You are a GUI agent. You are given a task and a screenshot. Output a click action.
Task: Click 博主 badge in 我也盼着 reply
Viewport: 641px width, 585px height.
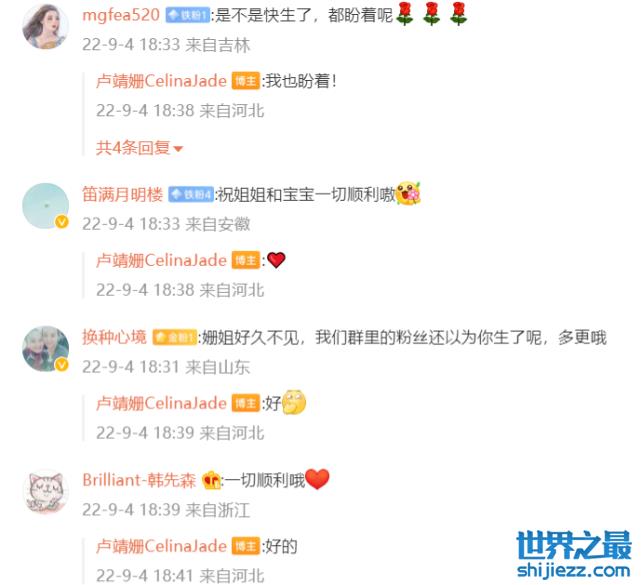246,81
